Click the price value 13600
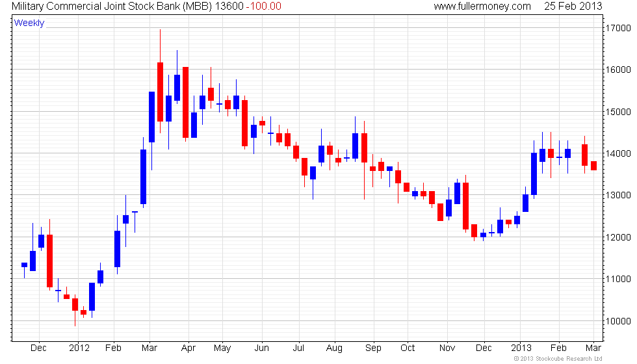Viewport: 637px width, 364px height. tap(229, 6)
